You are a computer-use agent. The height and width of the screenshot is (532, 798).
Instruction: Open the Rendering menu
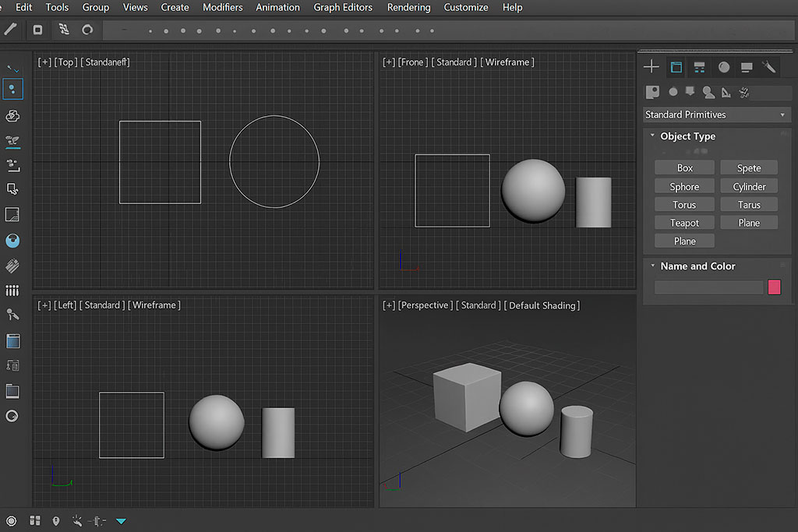pyautogui.click(x=408, y=7)
